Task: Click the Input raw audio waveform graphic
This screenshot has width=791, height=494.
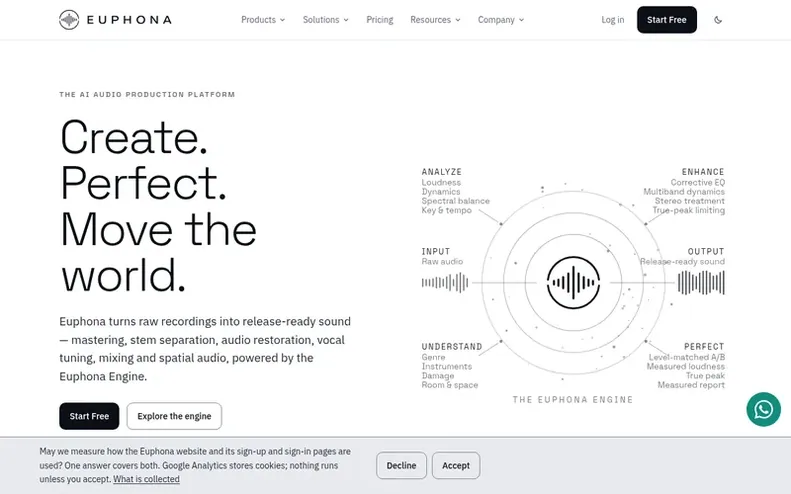Action: (445, 283)
